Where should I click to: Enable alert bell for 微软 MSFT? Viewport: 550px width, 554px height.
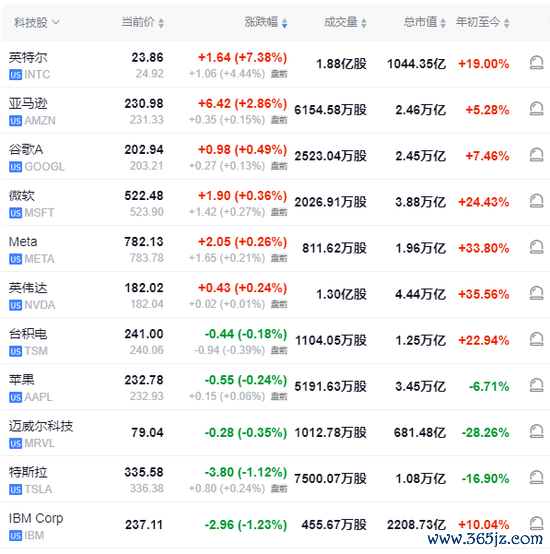[536, 201]
